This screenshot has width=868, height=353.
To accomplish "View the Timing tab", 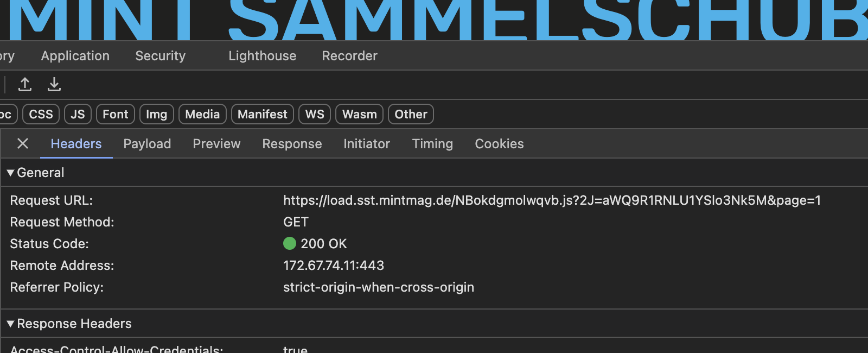I will coord(432,144).
